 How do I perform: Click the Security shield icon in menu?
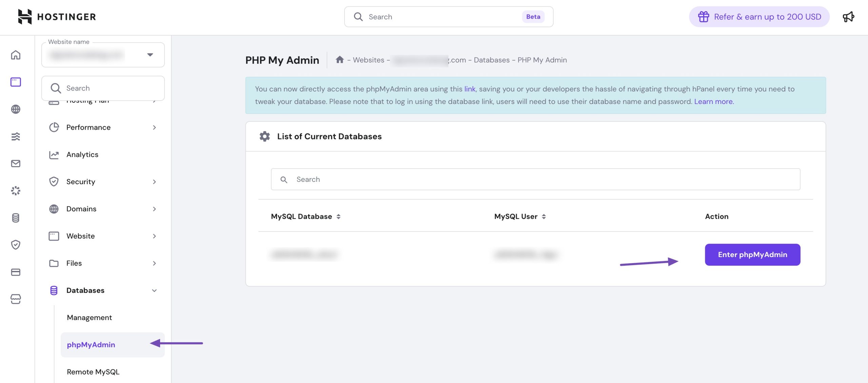[54, 182]
